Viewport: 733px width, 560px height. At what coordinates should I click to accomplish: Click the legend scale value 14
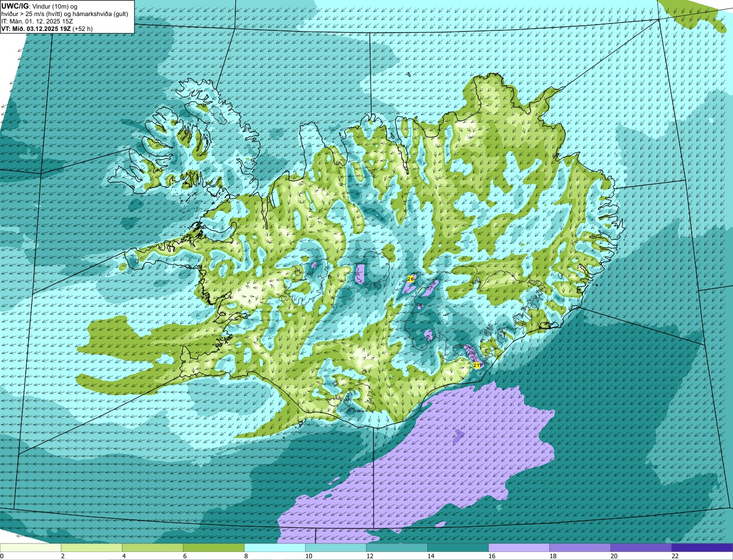(431, 556)
